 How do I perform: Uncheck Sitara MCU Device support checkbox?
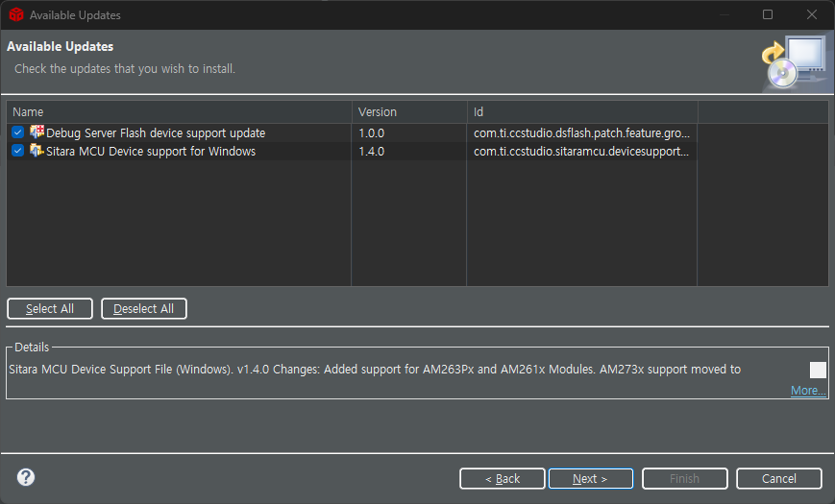click(17, 151)
